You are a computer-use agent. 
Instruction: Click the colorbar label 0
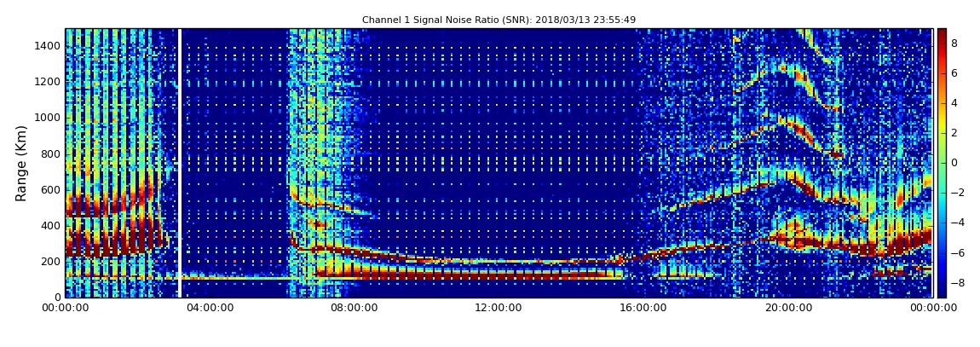[x=954, y=163]
